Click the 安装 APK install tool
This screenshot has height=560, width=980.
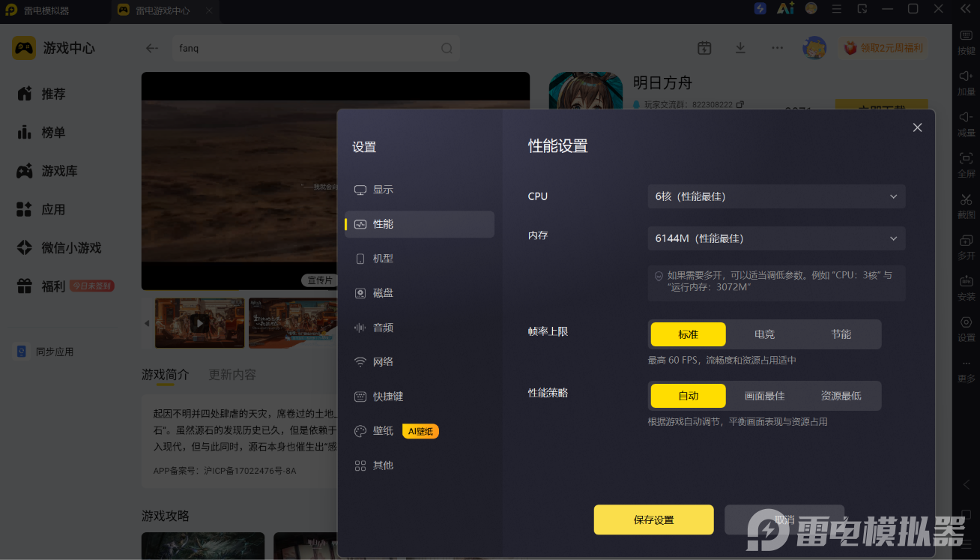click(967, 289)
